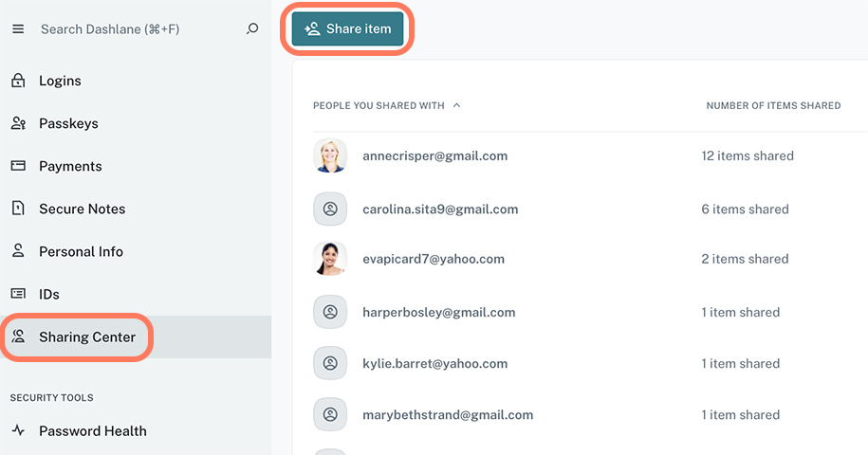Select evapicard7@yahoo.com

coord(434,260)
